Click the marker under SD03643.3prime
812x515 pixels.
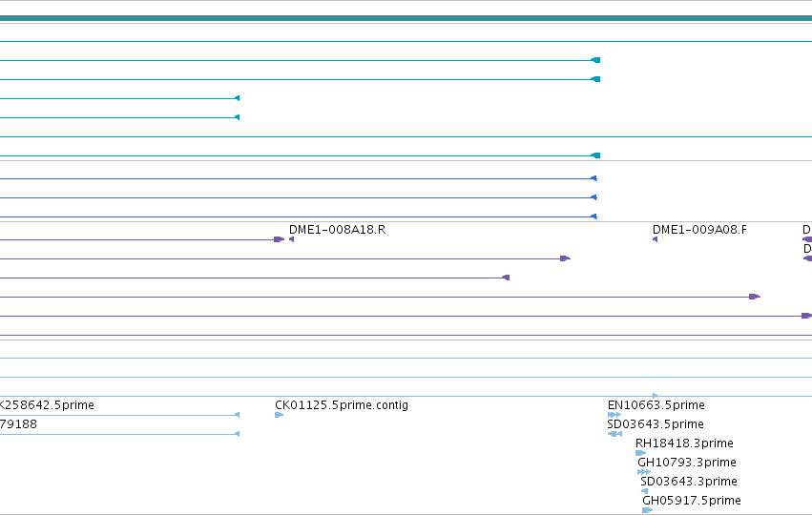[x=645, y=491]
